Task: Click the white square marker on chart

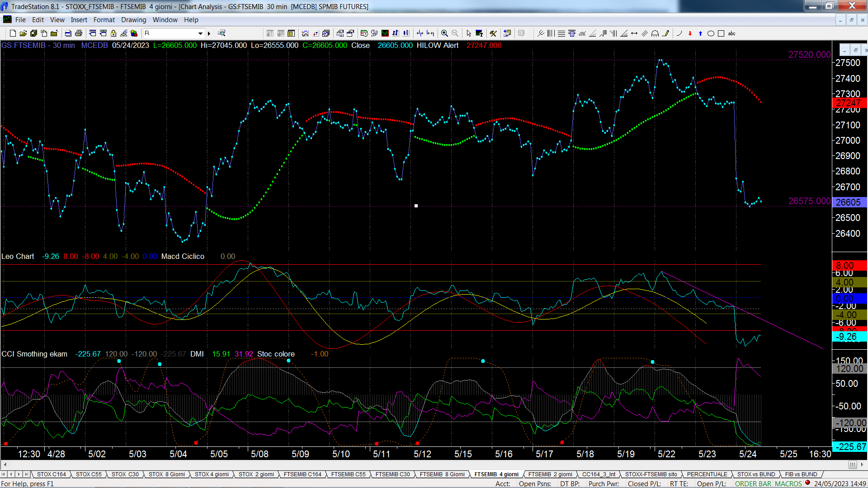Action: [x=416, y=206]
